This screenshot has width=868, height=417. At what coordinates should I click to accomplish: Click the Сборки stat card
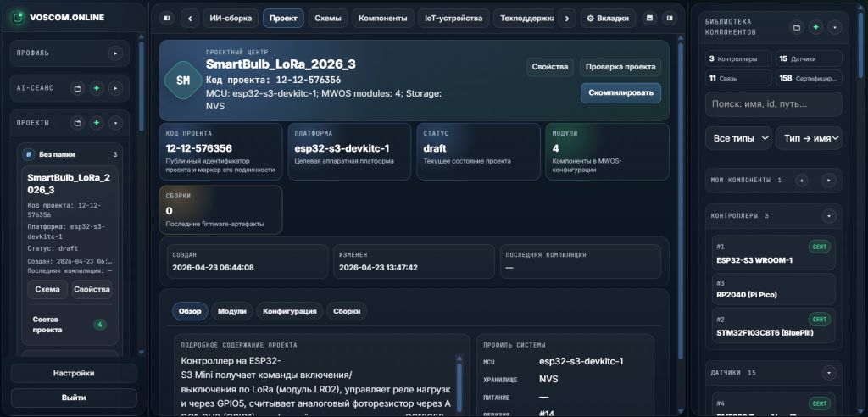221,210
